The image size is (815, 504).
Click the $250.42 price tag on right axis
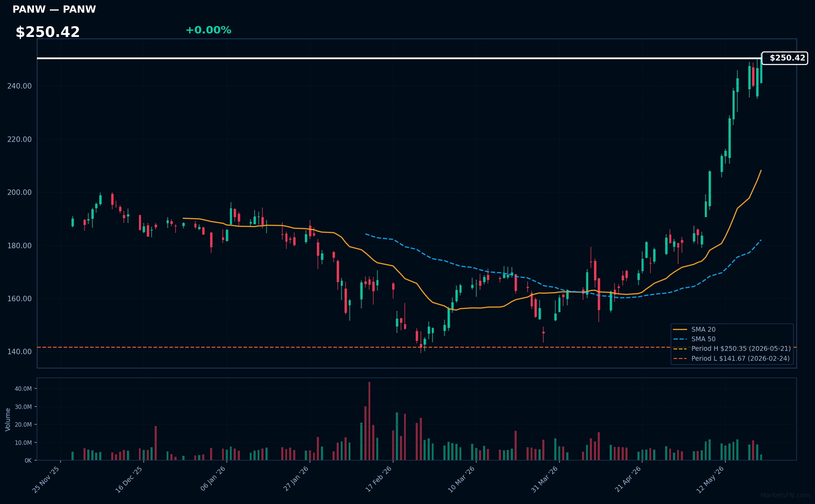pos(785,58)
